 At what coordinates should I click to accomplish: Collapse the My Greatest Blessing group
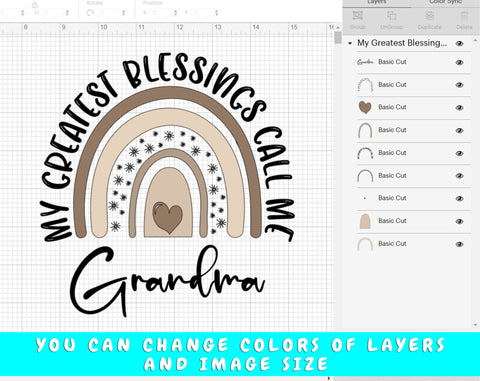point(350,43)
